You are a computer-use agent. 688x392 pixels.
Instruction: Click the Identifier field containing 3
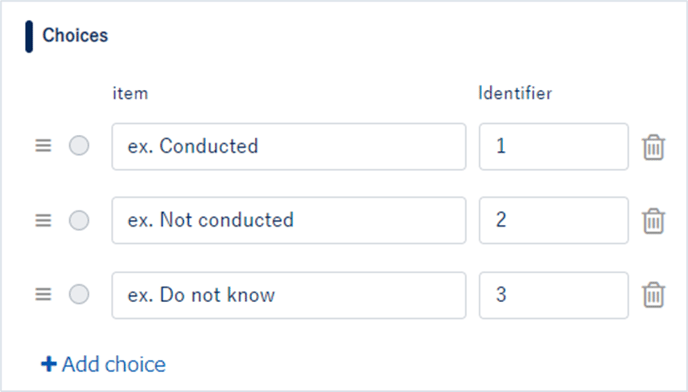coord(554,295)
